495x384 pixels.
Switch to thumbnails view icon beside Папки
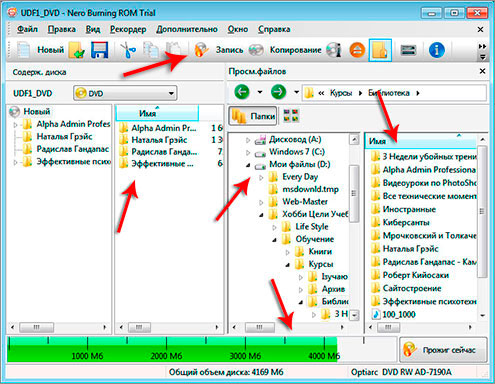[x=291, y=116]
